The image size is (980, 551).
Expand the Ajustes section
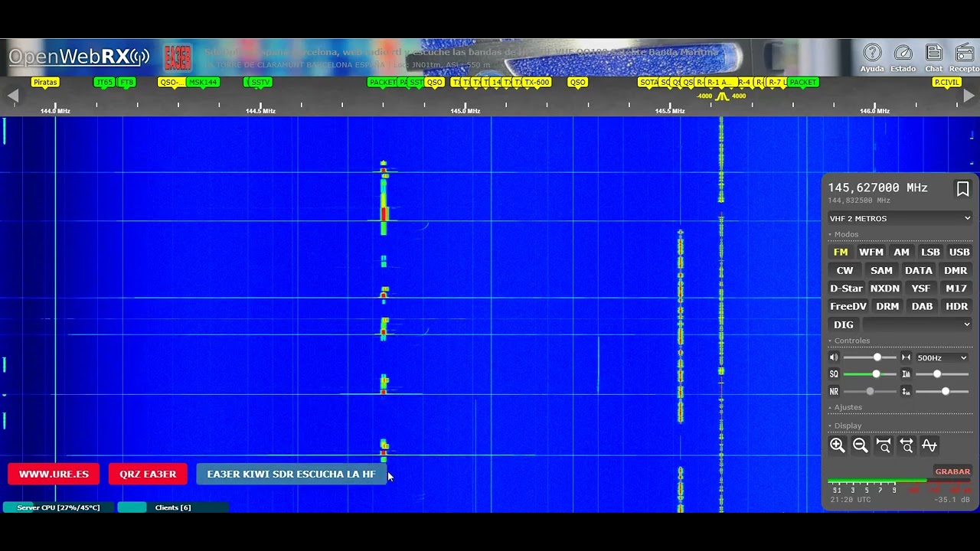tap(845, 408)
